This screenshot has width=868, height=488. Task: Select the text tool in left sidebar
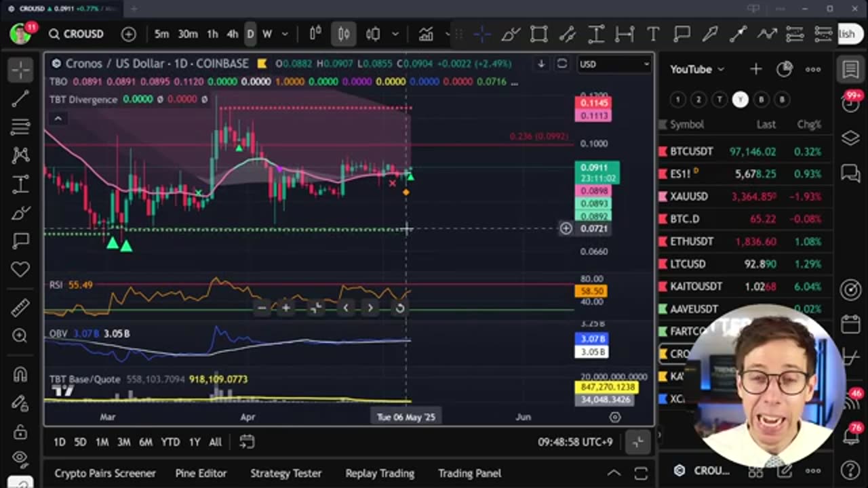pos(20,184)
